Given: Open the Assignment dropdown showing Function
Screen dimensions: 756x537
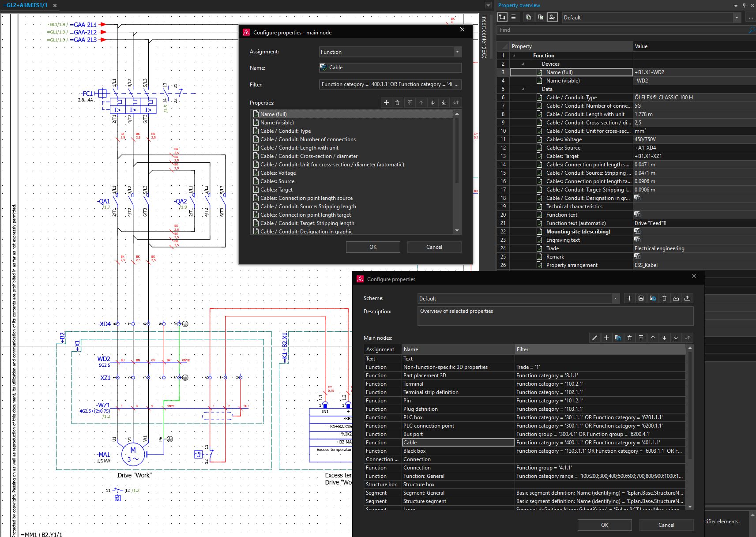Looking at the screenshot, I should click(457, 52).
